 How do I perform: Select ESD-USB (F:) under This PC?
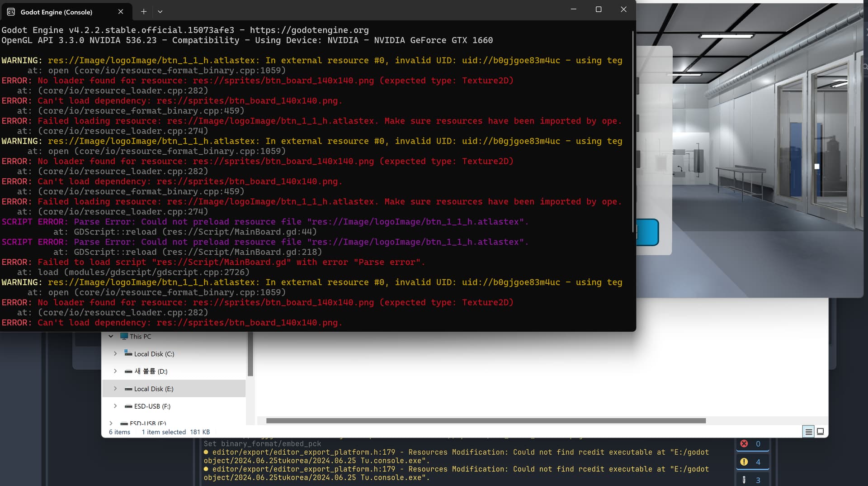click(x=152, y=406)
